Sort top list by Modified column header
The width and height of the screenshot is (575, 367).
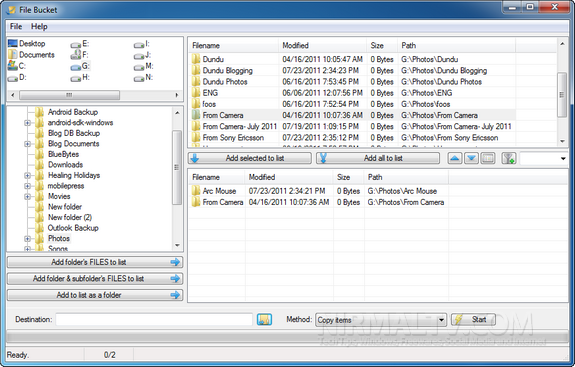[323, 45]
